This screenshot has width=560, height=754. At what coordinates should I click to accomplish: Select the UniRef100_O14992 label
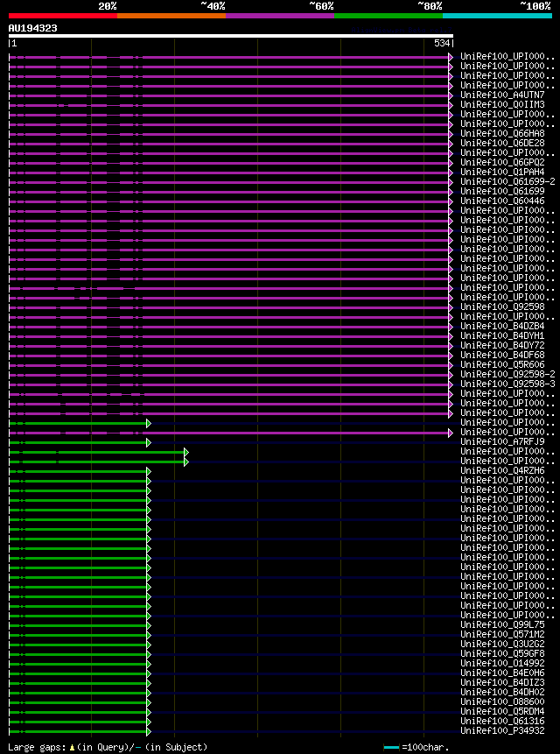click(502, 664)
